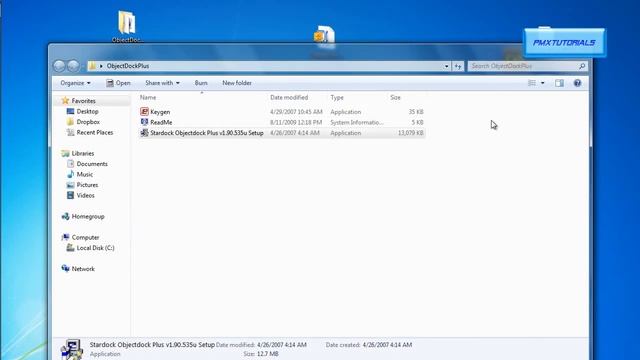Select the Stardock Objectdock Plus Setup icon
This screenshot has height=360, width=640.
[144, 133]
